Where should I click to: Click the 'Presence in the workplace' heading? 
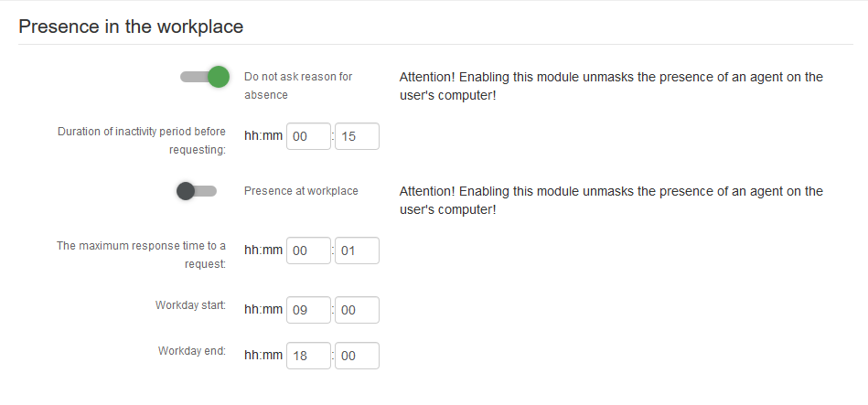(x=131, y=27)
